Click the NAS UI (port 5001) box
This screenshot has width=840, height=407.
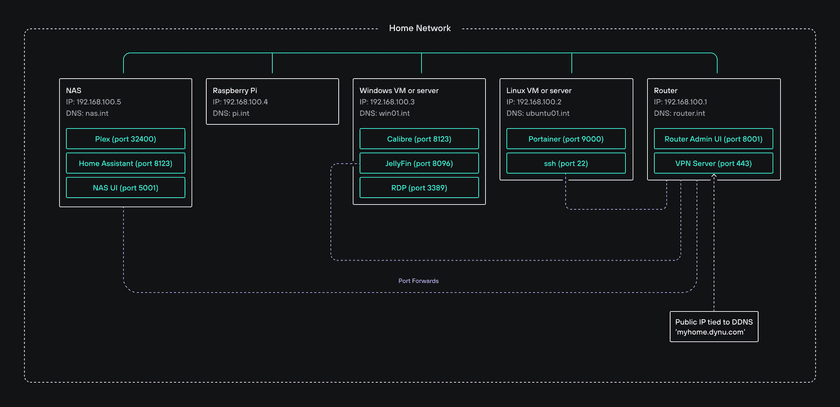pyautogui.click(x=125, y=187)
